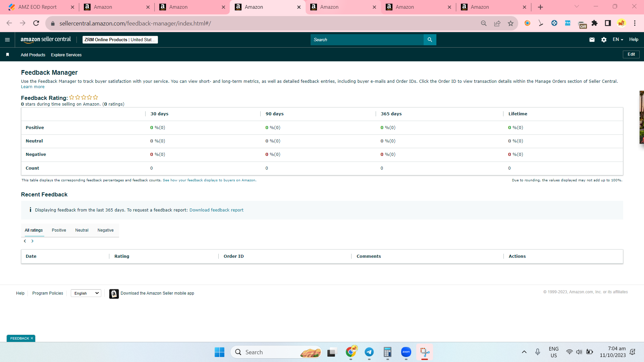The height and width of the screenshot is (362, 644).
Task: Click 'See how your feedback displays' link
Action: coord(209,180)
